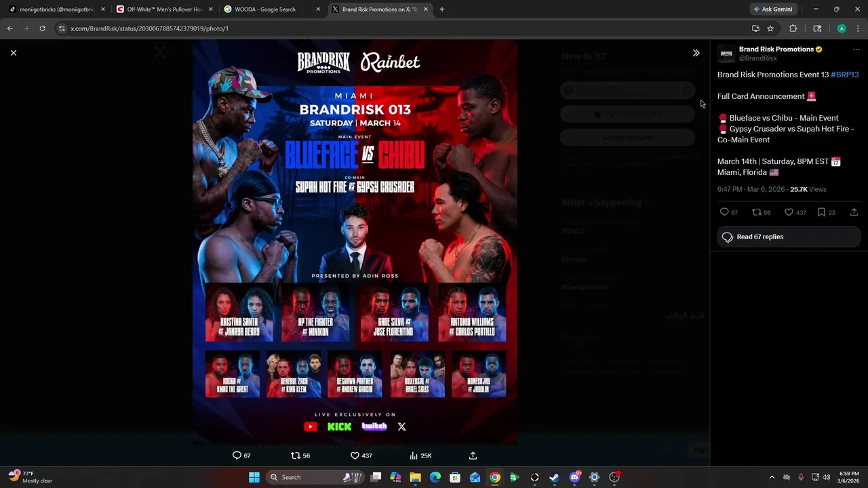Open the clock showing 6:59 PM
Screen dimensions: 868x488
[849, 477]
